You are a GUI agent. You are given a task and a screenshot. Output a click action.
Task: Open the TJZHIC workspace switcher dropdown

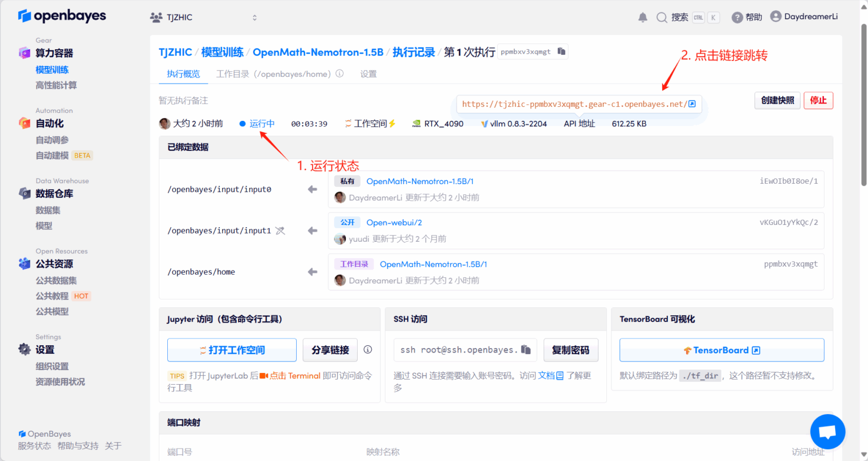254,17
